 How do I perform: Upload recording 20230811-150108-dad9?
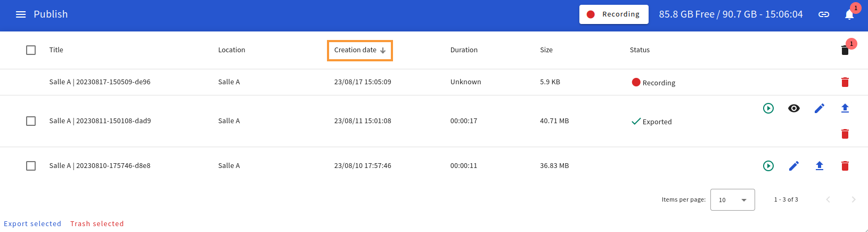pos(845,108)
